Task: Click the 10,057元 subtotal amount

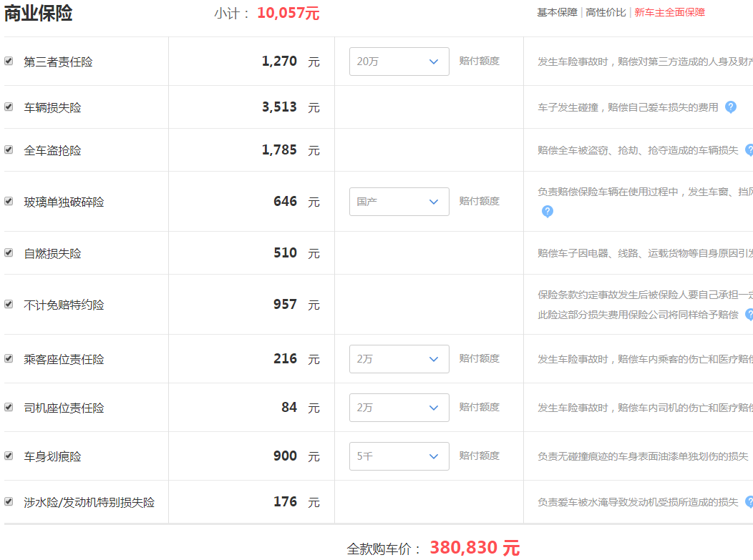Action: (x=288, y=13)
